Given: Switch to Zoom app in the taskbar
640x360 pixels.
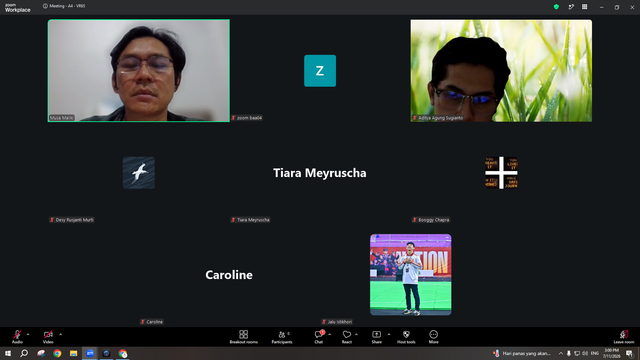Looking at the screenshot, I should pyautogui.click(x=90, y=353).
